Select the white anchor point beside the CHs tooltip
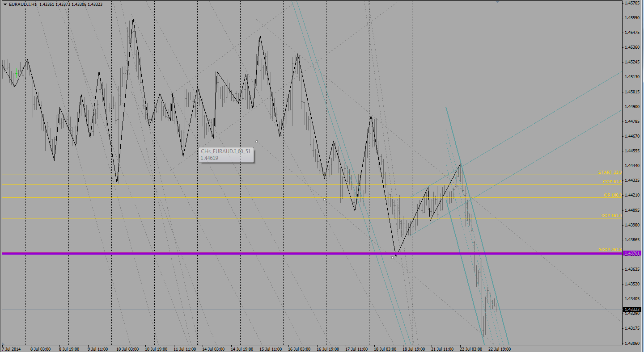The width and height of the screenshot is (644, 352). pos(256,142)
